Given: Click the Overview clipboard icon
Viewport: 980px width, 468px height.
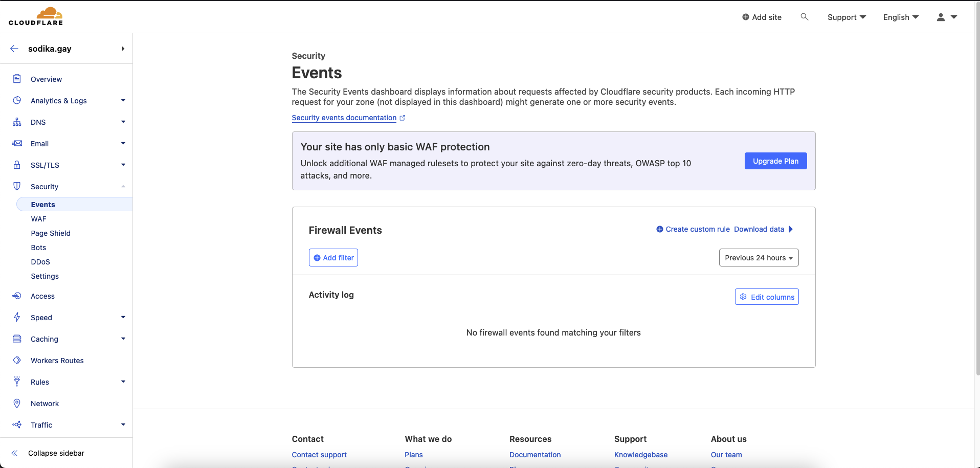Looking at the screenshot, I should point(17,79).
